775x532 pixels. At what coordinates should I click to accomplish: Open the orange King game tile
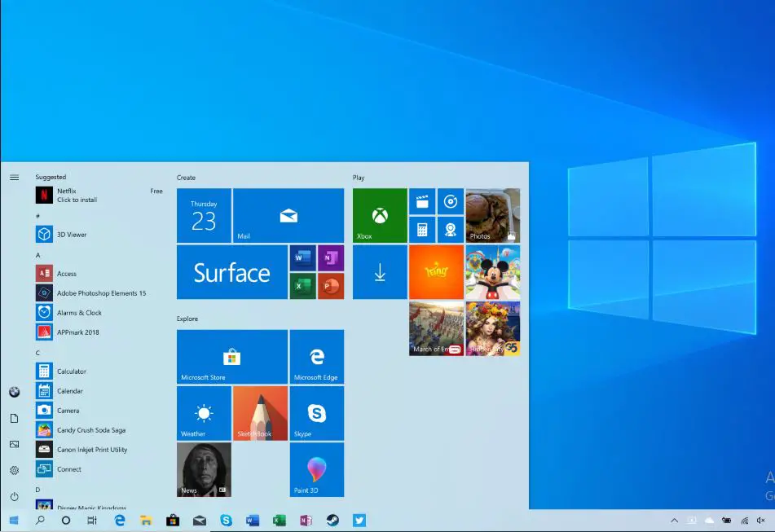click(x=437, y=272)
